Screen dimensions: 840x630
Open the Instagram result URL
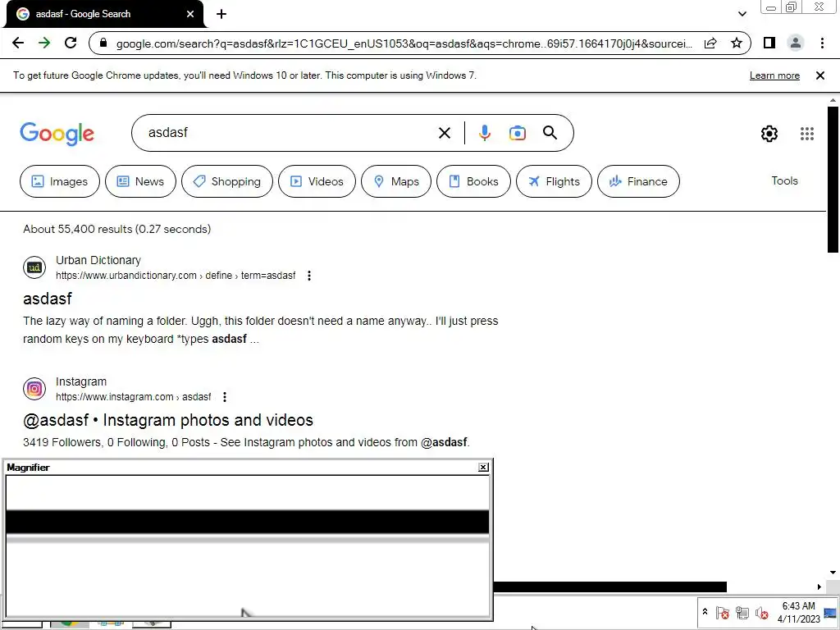click(x=134, y=397)
